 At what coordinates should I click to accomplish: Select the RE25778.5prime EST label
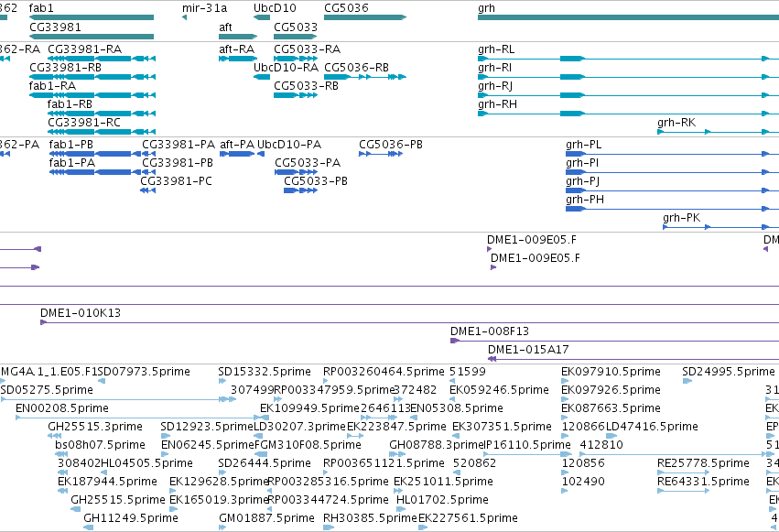coord(704,463)
